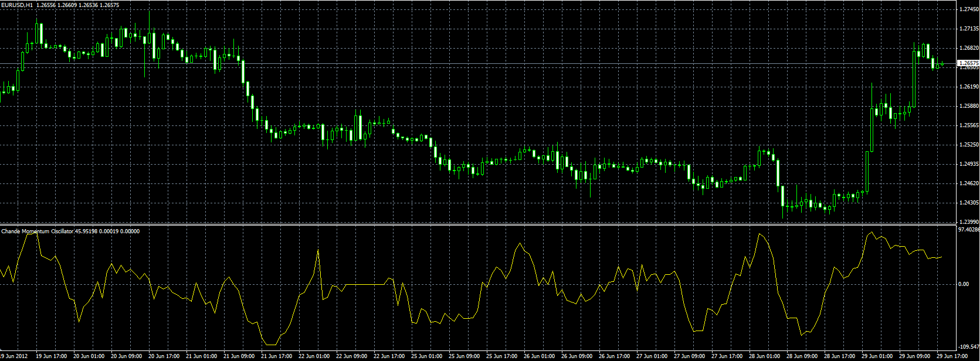Click the divider between chart and oscillator

coord(478,224)
